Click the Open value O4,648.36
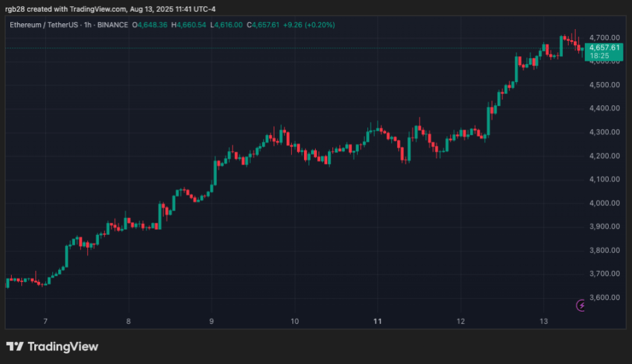This screenshot has width=632, height=364. click(x=150, y=25)
